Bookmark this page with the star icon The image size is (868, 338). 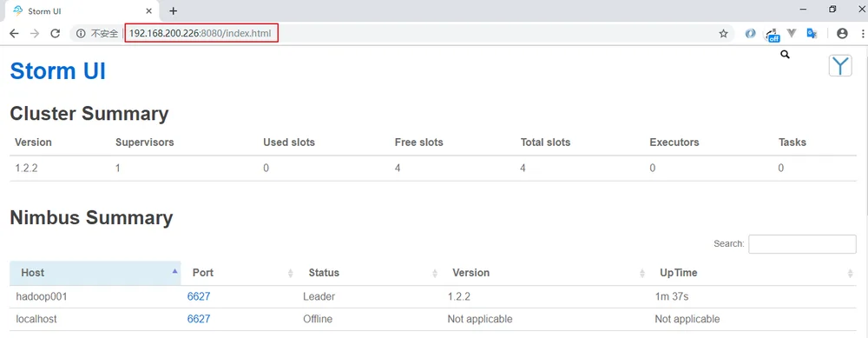coord(723,34)
